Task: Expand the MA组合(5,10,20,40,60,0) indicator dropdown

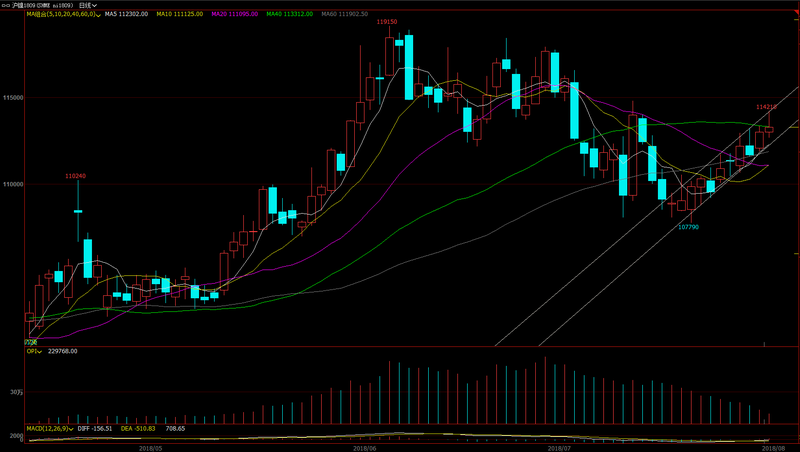Action: (63, 14)
